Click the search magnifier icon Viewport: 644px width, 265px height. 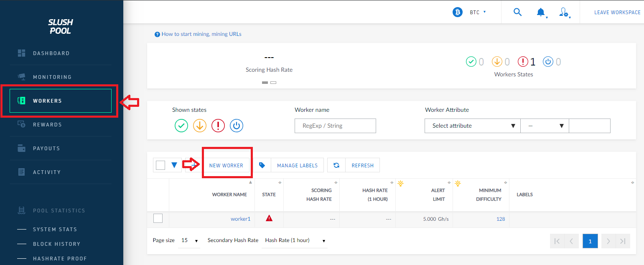[x=517, y=12]
